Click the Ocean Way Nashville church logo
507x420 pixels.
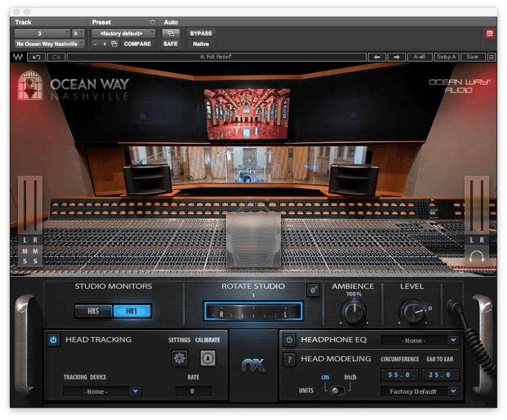[30, 85]
